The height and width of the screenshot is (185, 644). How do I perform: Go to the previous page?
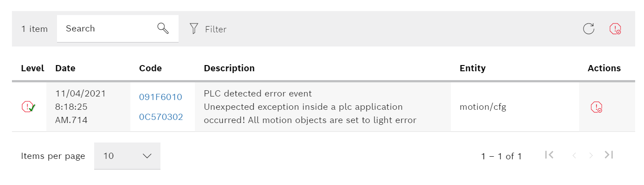click(574, 155)
